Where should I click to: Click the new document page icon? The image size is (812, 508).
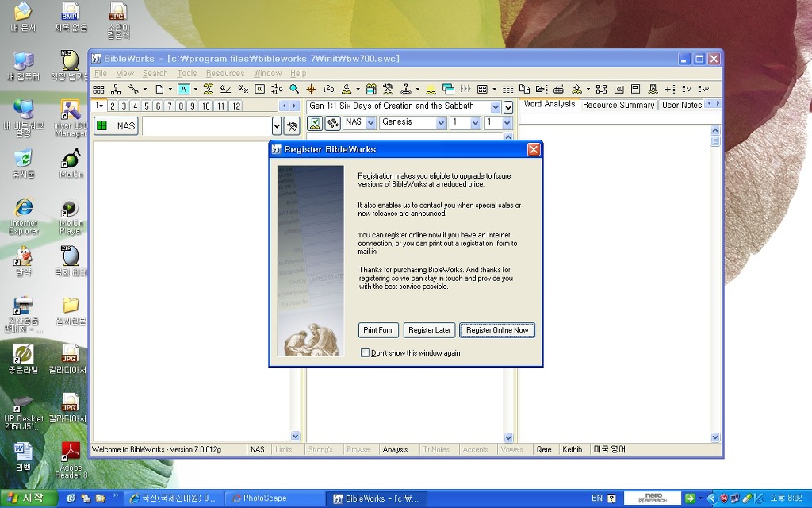click(159, 89)
